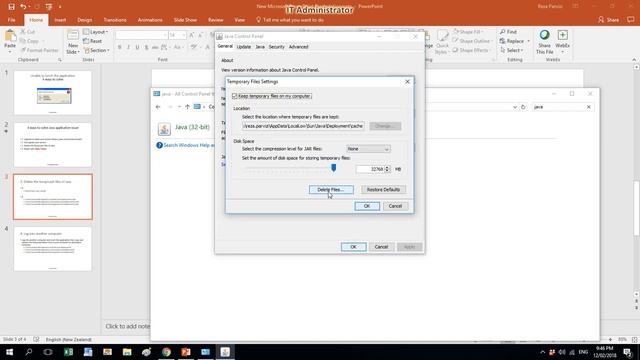Open the font name combo box
640x360 pixels.
(x=142, y=36)
